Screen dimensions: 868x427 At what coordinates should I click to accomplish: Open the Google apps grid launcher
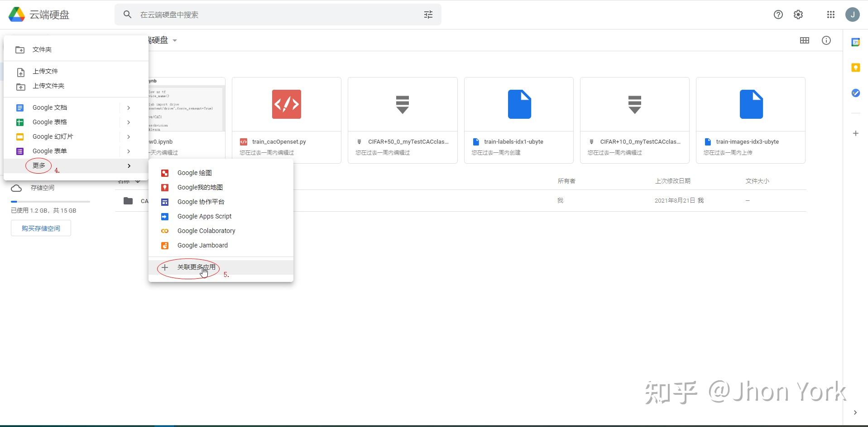(830, 14)
